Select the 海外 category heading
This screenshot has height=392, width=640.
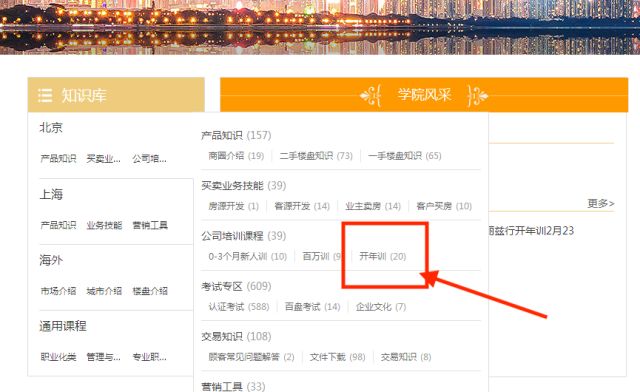click(x=51, y=260)
